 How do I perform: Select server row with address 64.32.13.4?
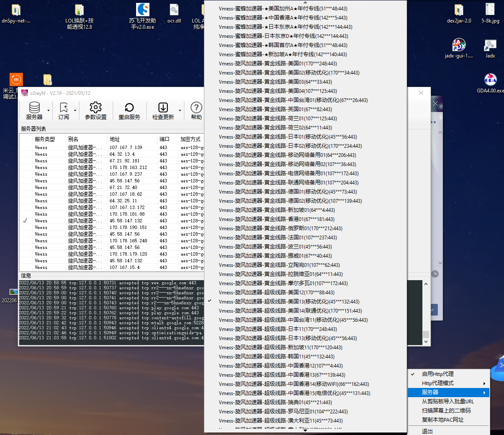pos(112,154)
